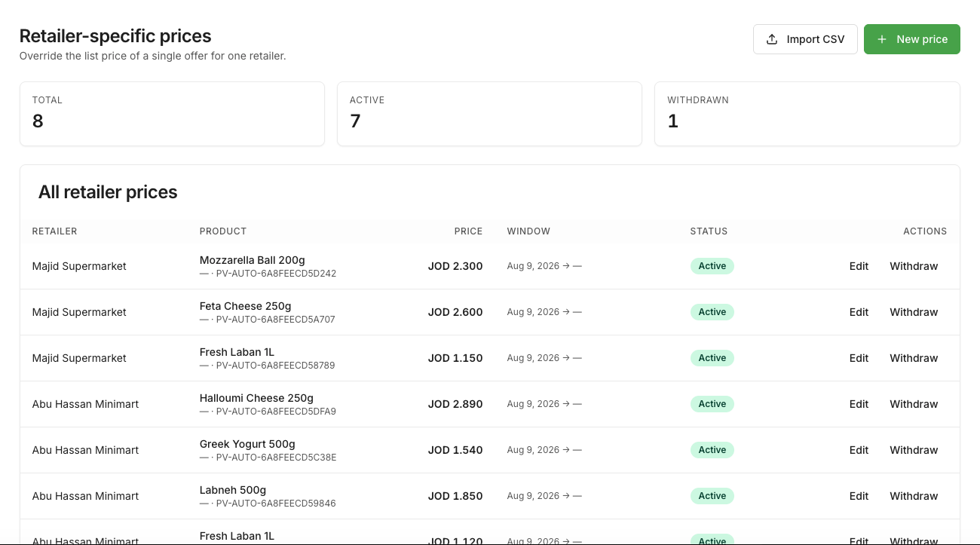Edit the Feta Cheese 250g price
Screen dimensions: 980x545
859,312
